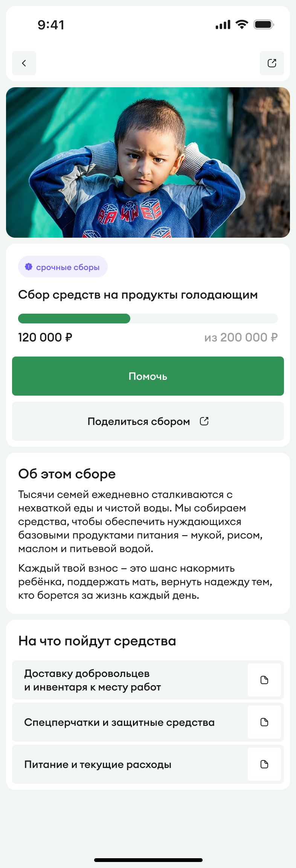The image size is (296, 868).
Task: Tap the share arrow beside Поделиться сбором
Action: (204, 421)
